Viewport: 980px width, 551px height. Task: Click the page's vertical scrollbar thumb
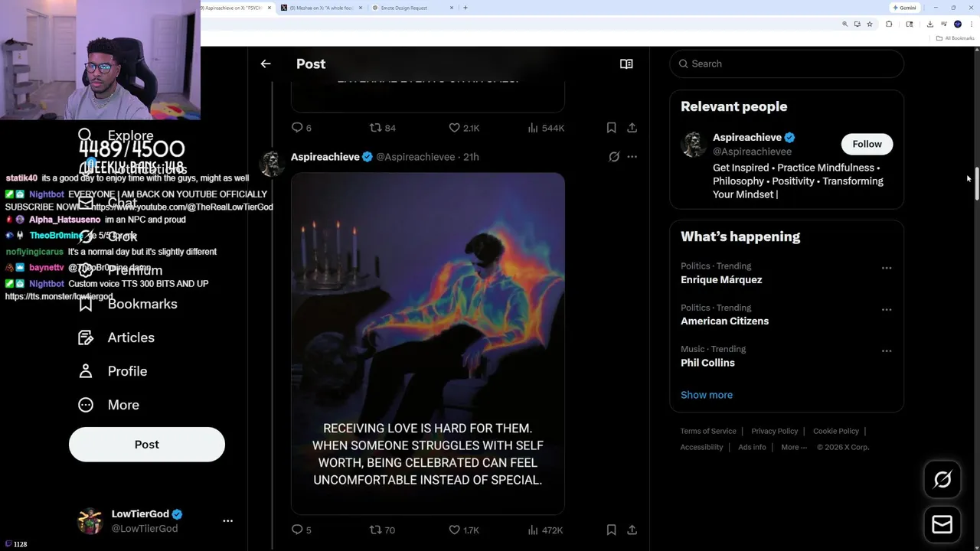pos(977,184)
